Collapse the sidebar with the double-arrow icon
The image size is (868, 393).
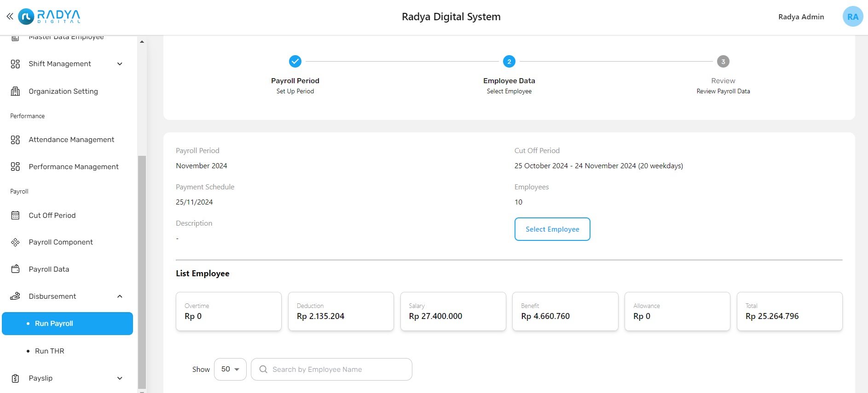(x=10, y=17)
